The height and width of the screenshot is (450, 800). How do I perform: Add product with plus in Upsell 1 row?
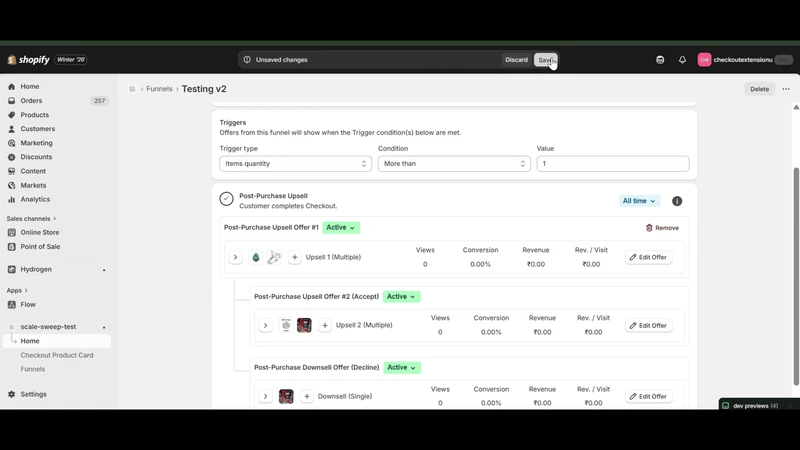click(x=294, y=257)
